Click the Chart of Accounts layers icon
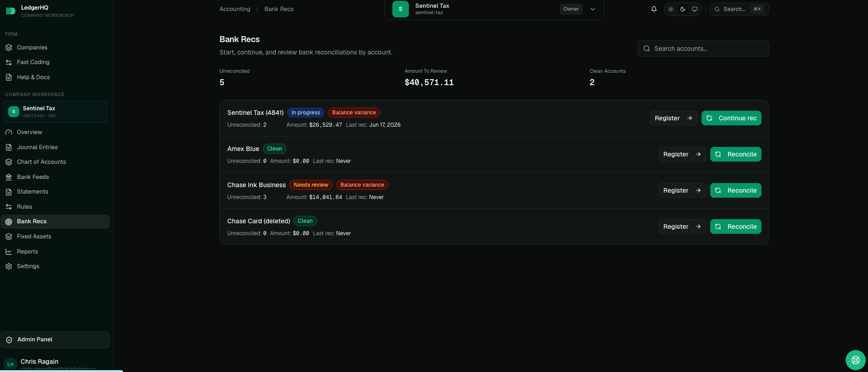 pyautogui.click(x=9, y=162)
